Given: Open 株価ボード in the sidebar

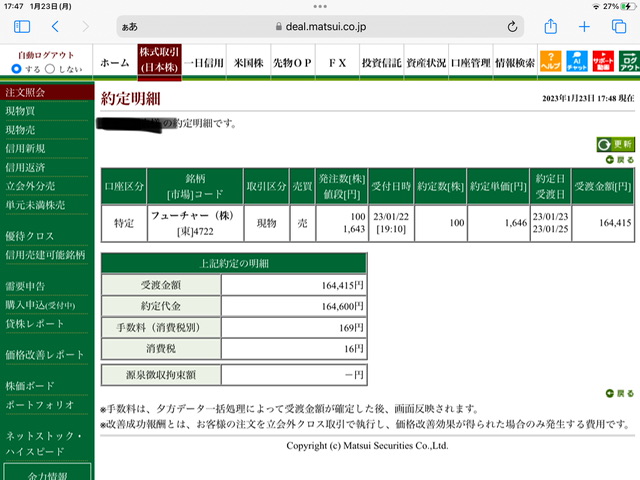Looking at the screenshot, I should [30, 386].
